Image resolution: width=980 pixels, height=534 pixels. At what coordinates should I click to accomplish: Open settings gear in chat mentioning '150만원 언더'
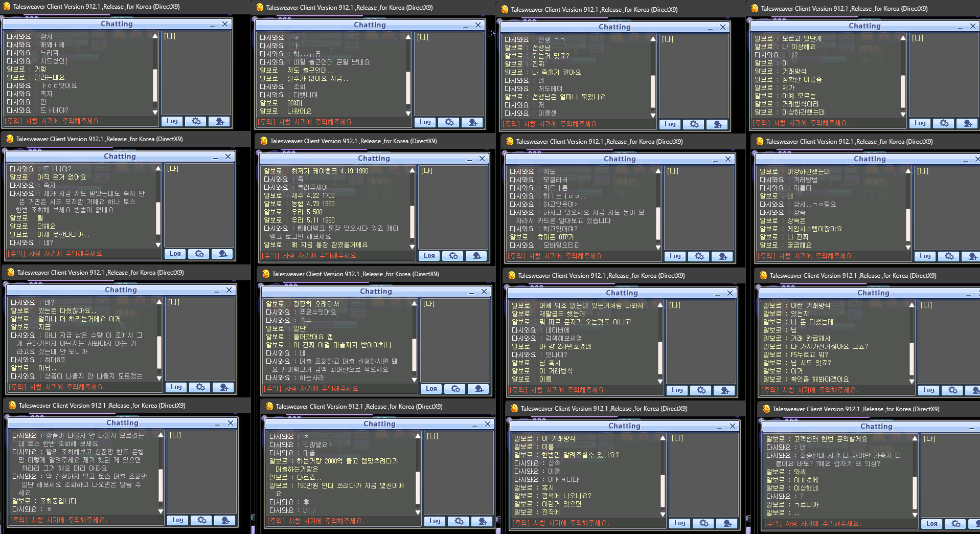459,521
